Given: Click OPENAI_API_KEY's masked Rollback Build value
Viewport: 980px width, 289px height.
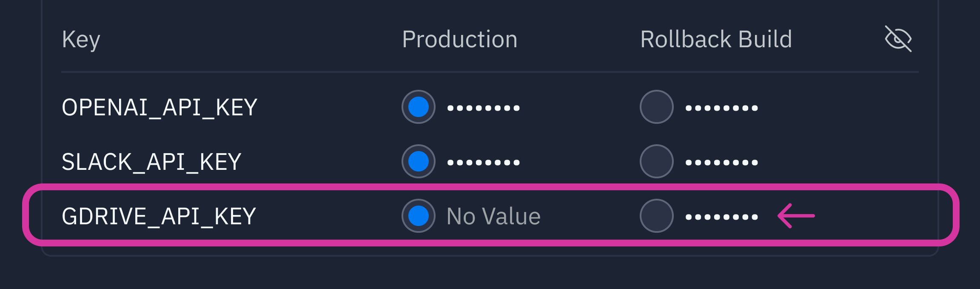Looking at the screenshot, I should tap(721, 108).
